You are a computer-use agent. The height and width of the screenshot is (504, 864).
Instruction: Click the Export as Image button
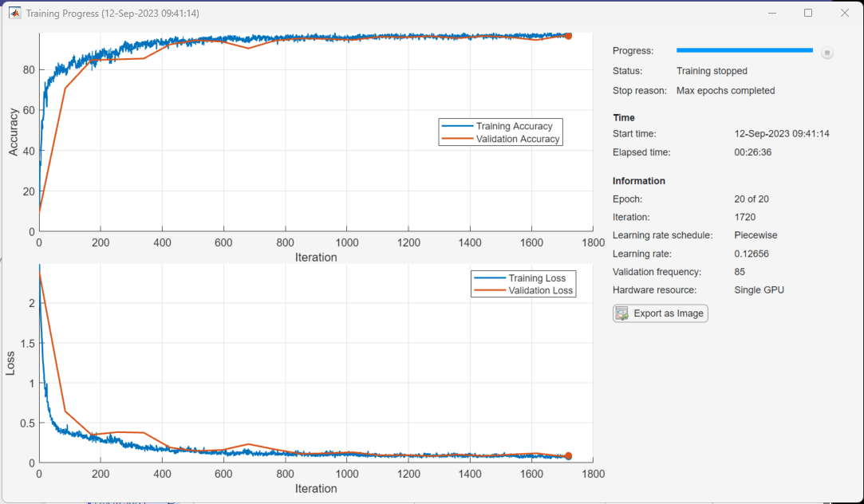661,313
